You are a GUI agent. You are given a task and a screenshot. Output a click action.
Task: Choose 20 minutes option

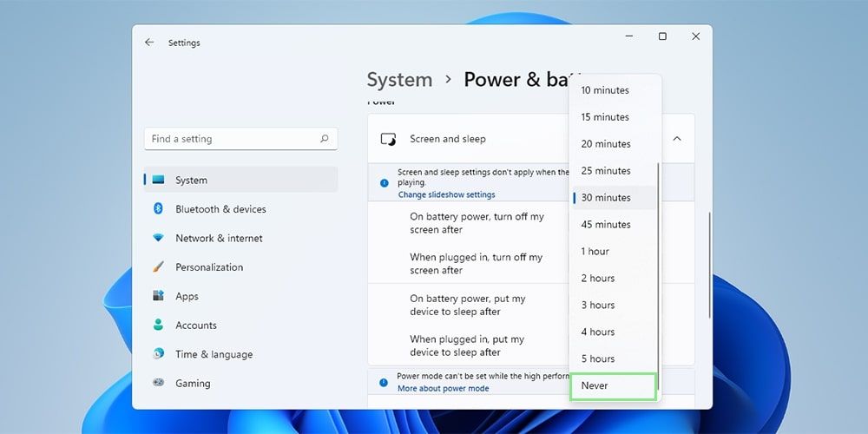click(x=614, y=144)
